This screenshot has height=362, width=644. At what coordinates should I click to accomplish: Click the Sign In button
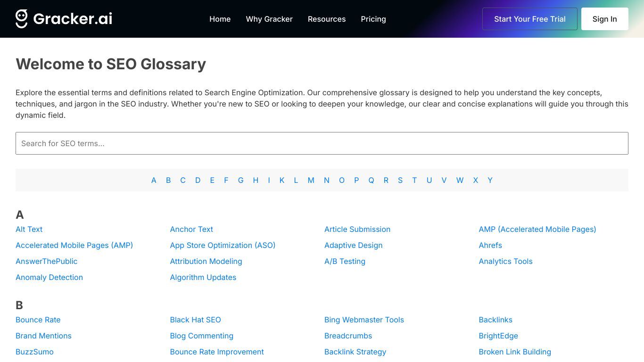pyautogui.click(x=605, y=19)
